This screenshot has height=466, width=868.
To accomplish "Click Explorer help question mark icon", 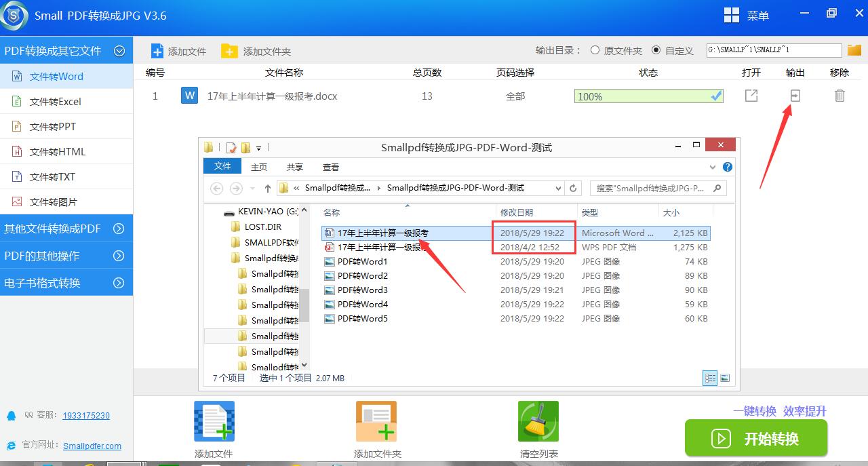I will (728, 167).
